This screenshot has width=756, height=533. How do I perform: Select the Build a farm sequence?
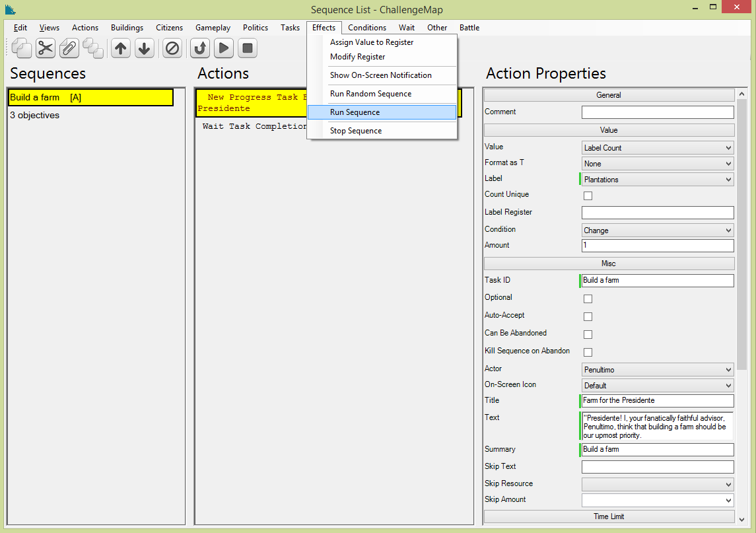(x=91, y=98)
